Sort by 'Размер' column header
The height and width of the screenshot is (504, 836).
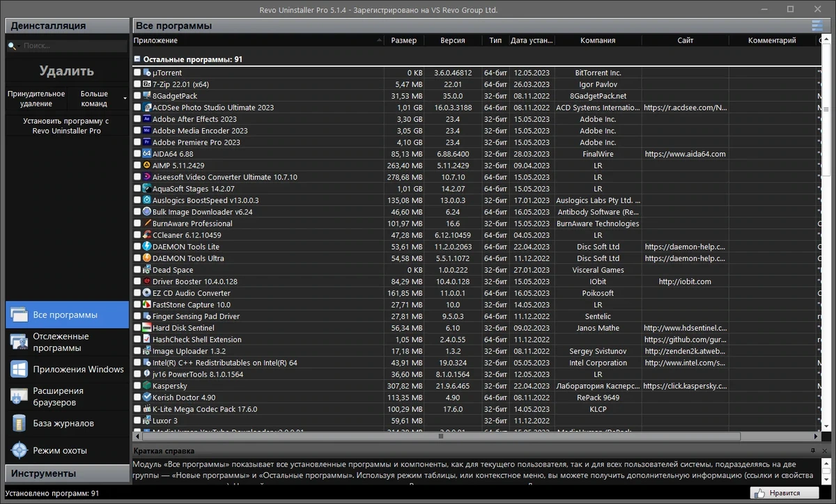[x=404, y=40]
